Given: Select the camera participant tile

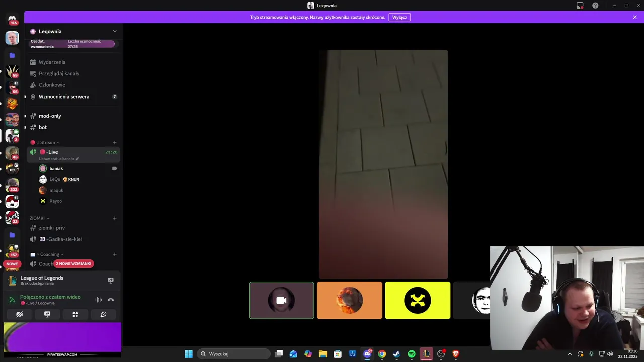Looking at the screenshot, I should (282, 300).
